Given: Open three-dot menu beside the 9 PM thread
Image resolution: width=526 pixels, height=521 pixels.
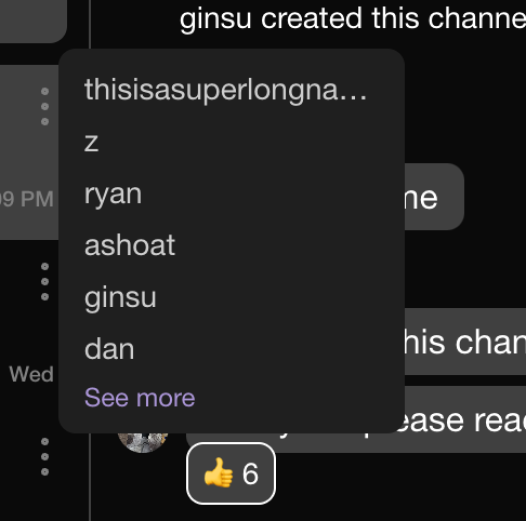Looking at the screenshot, I should click(x=45, y=106).
